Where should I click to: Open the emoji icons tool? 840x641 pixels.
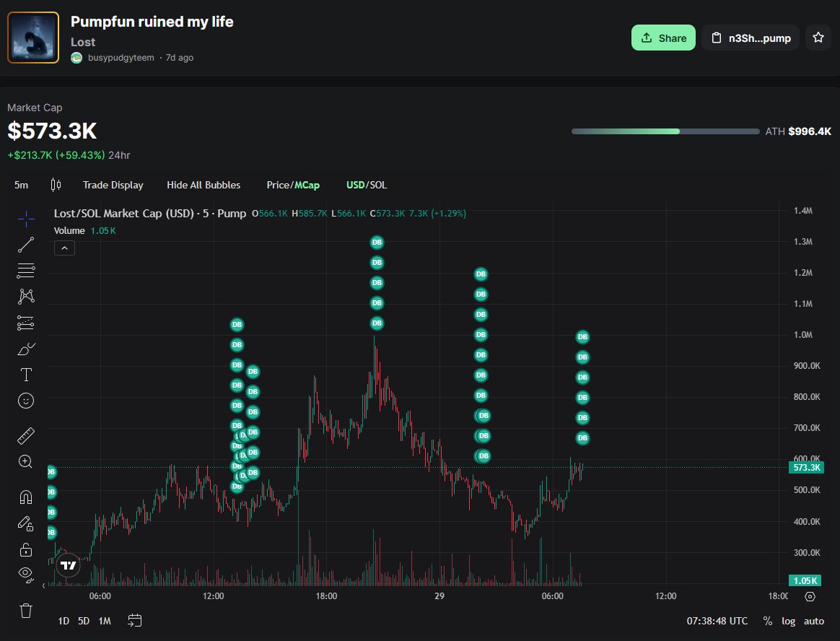[x=26, y=401]
